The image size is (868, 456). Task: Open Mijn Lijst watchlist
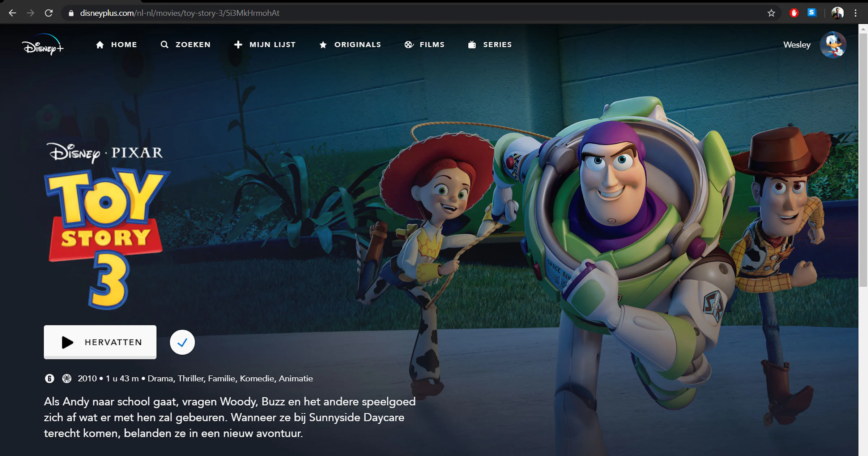(x=265, y=45)
